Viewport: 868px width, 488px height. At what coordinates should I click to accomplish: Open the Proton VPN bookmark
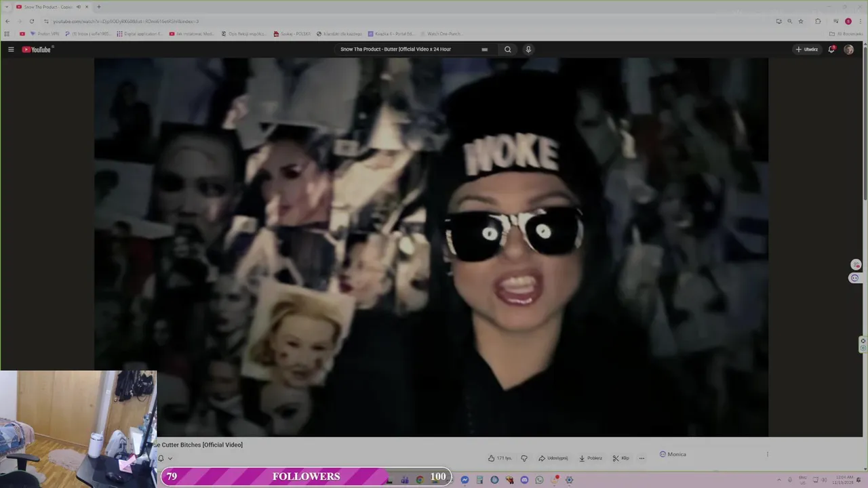44,33
